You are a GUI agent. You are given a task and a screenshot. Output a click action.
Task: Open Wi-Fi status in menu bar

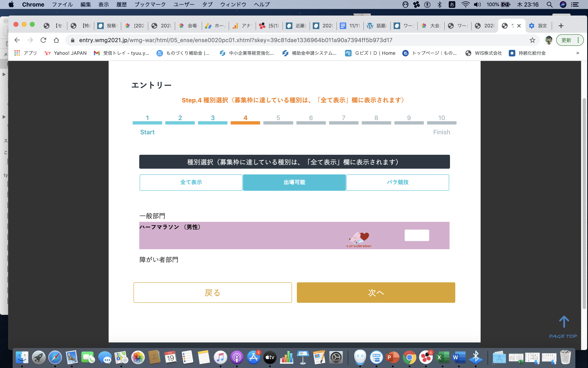(465, 4)
